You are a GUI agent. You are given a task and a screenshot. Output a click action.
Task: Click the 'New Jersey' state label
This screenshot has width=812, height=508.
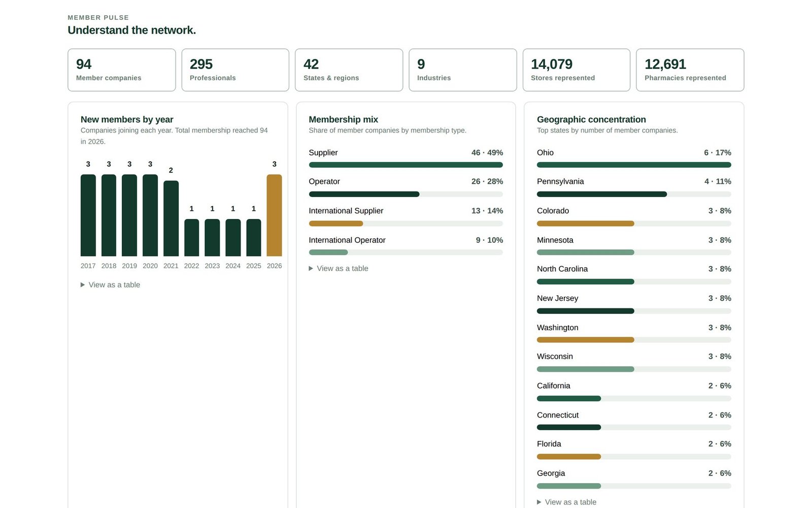[x=558, y=299]
